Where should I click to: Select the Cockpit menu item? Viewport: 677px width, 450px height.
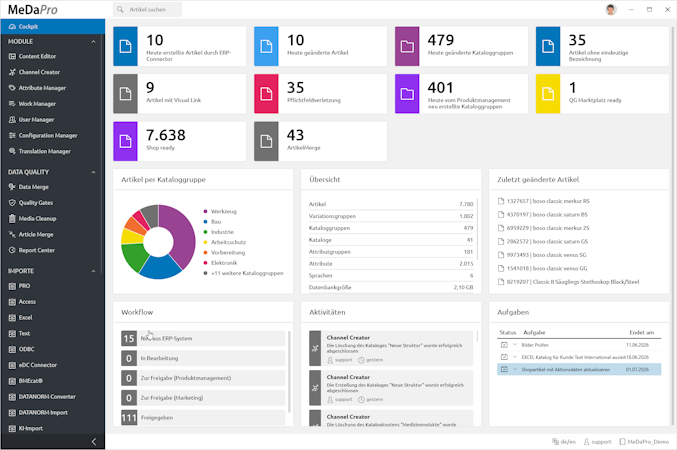(x=53, y=26)
